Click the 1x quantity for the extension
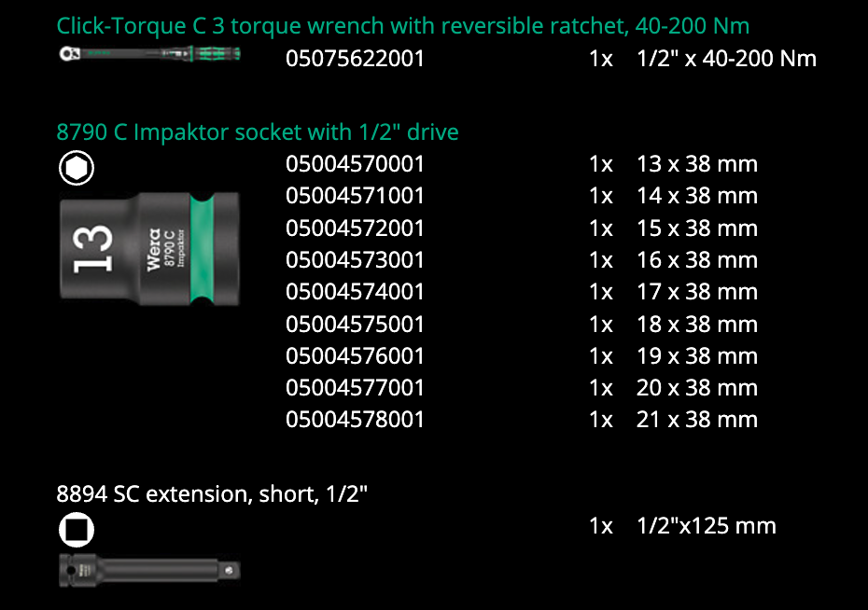The image size is (868, 610). pyautogui.click(x=601, y=526)
